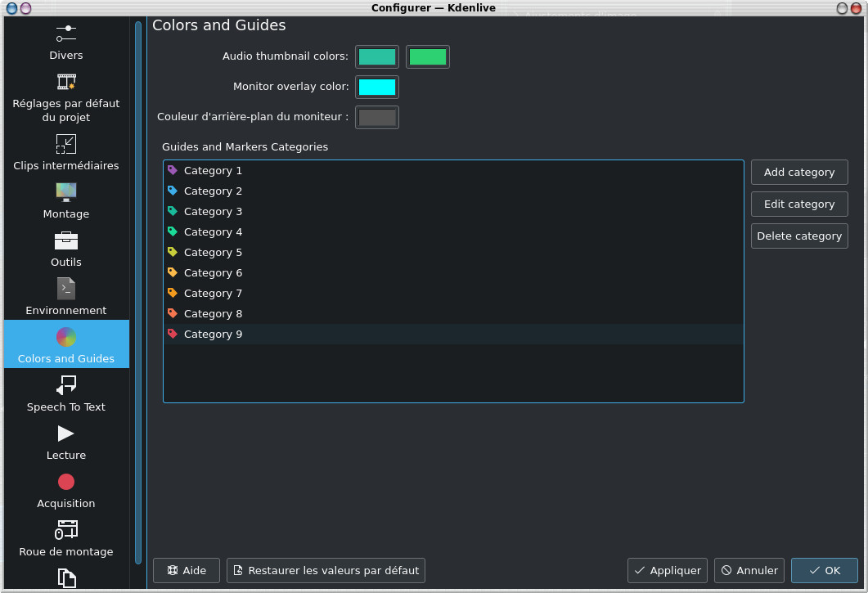The image size is (868, 593).
Task: Click the blue tag icon of Category 2
Action: pos(173,191)
